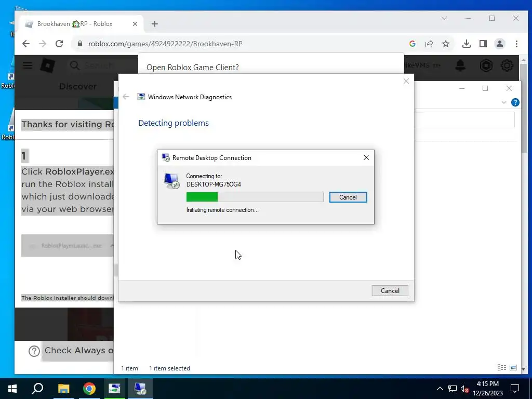
Task: Open File Explorer help icon
Action: point(515,102)
